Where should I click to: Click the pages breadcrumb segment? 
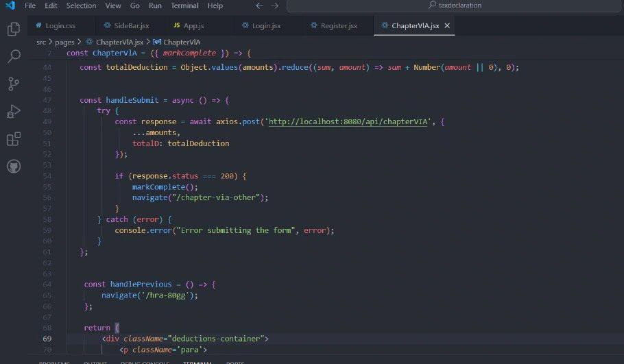point(64,42)
